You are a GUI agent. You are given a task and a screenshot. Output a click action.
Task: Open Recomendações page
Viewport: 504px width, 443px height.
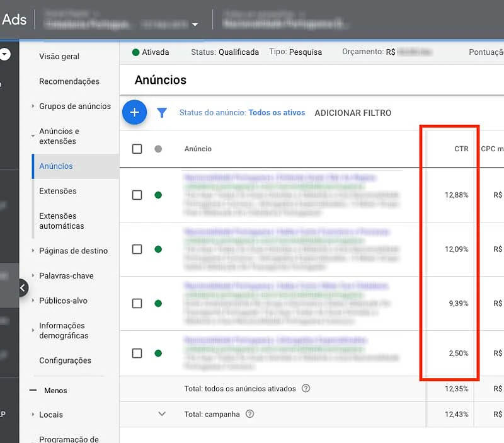pyautogui.click(x=69, y=81)
